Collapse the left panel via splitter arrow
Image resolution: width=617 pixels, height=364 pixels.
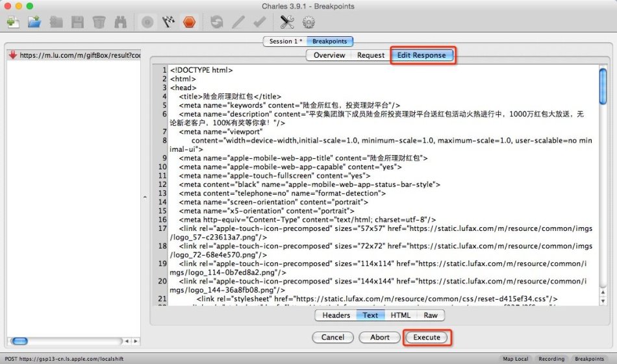(x=145, y=197)
